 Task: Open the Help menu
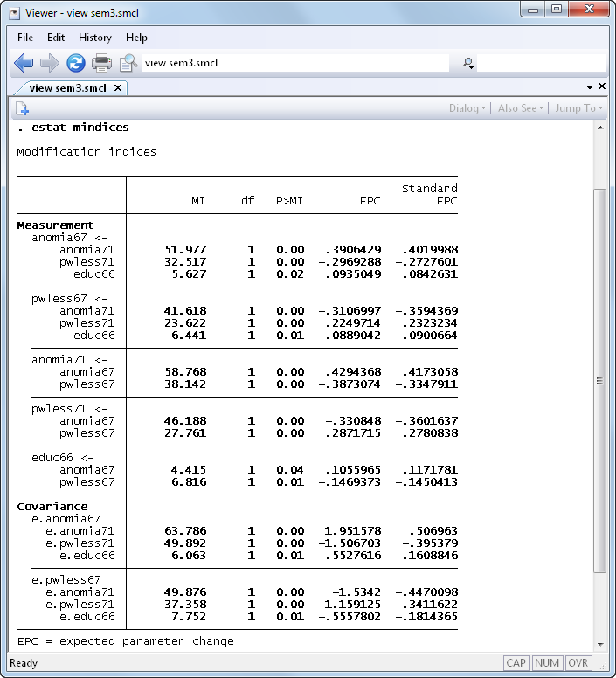pos(136,38)
